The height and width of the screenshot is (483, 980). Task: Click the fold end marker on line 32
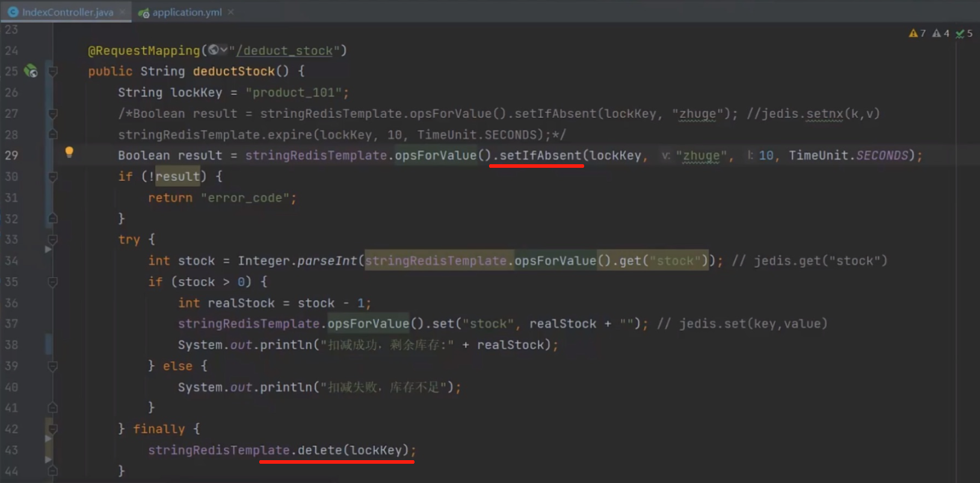tap(53, 218)
